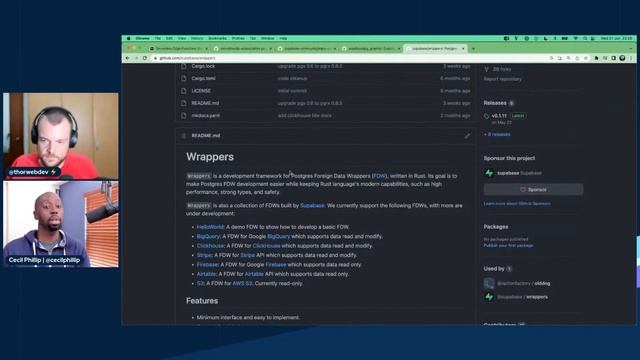Open the LICENSE file
The height and width of the screenshot is (360, 640).
pos(201,91)
